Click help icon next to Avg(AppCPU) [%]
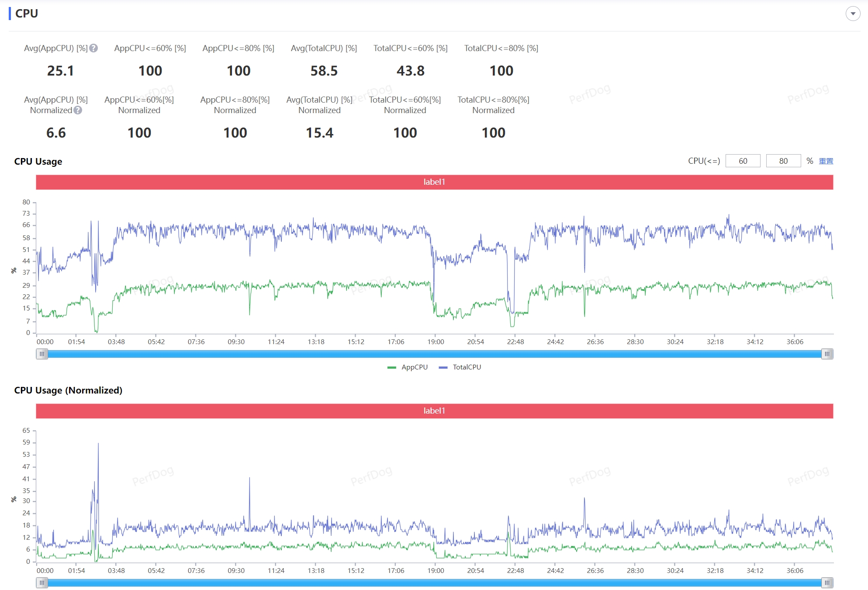 (93, 48)
